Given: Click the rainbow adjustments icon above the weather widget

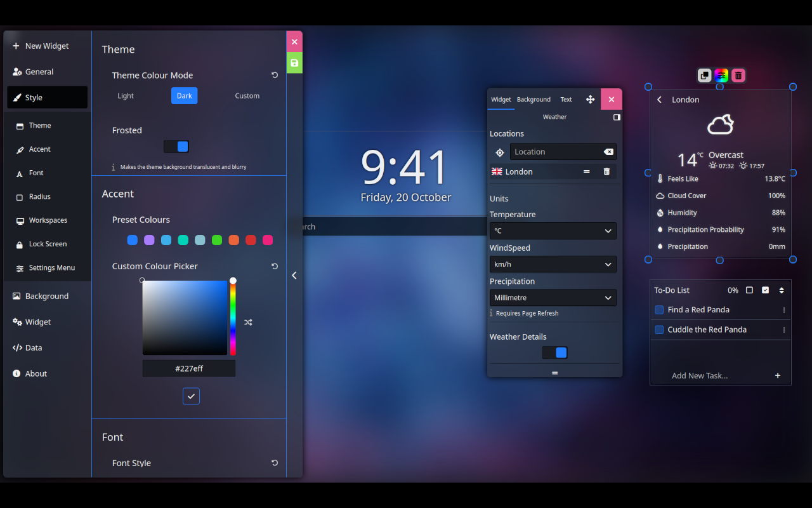Looking at the screenshot, I should point(721,75).
